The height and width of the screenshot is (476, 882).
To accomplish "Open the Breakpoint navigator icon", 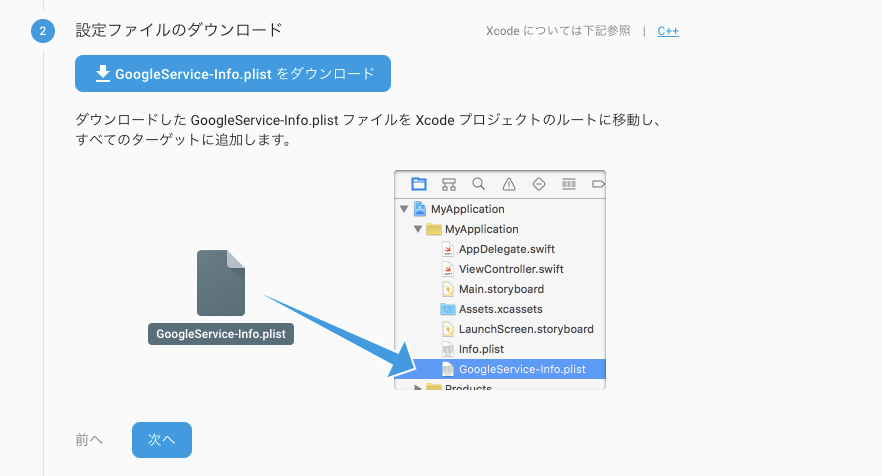I will point(598,184).
